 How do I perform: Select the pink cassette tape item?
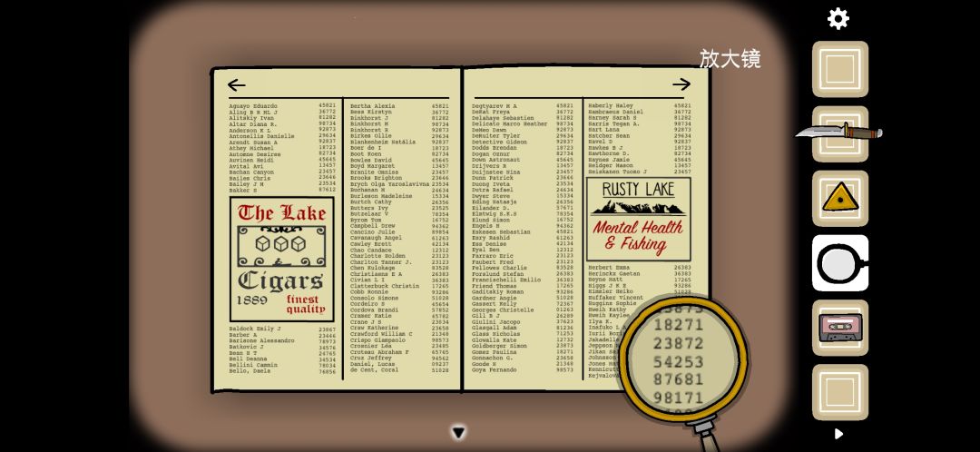click(840, 328)
